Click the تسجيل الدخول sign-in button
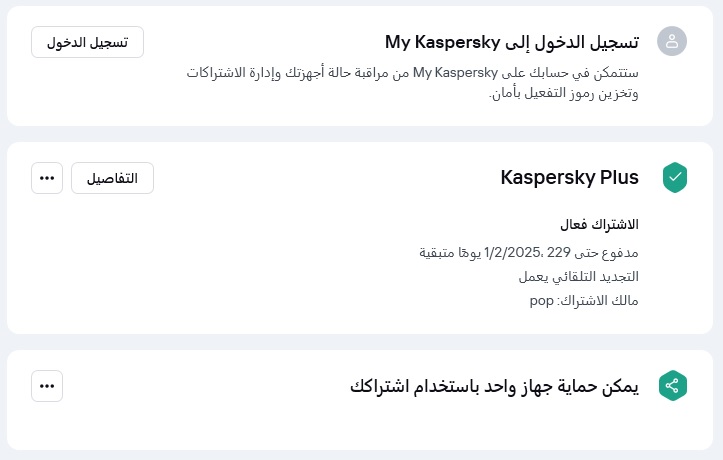The height and width of the screenshot is (460, 723). [87, 42]
